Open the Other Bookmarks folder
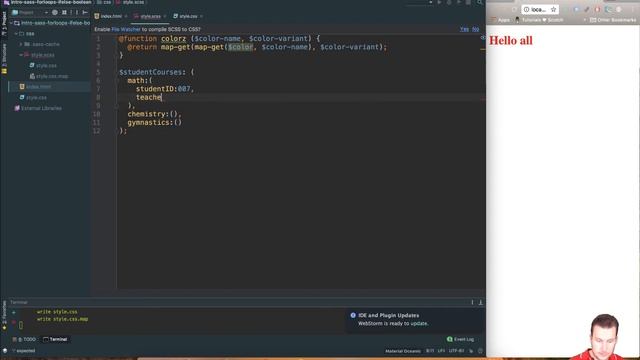This screenshot has height=360, width=640. tap(613, 20)
